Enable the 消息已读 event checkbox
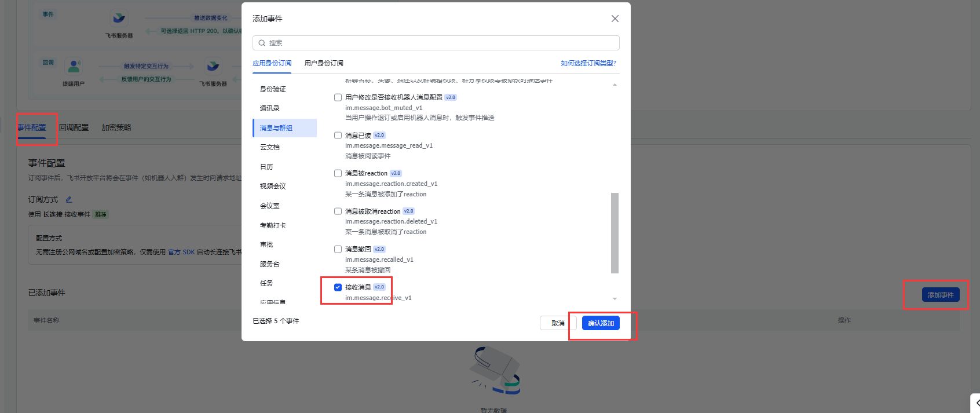 click(x=338, y=136)
